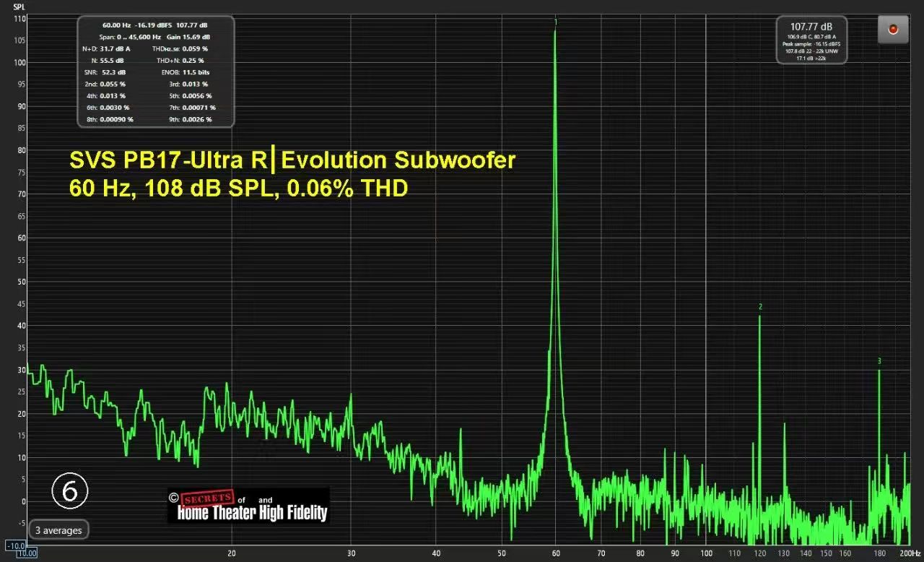Click the -10.0 vertical axis limit field
The height and width of the screenshot is (562, 924).
[x=14, y=545]
